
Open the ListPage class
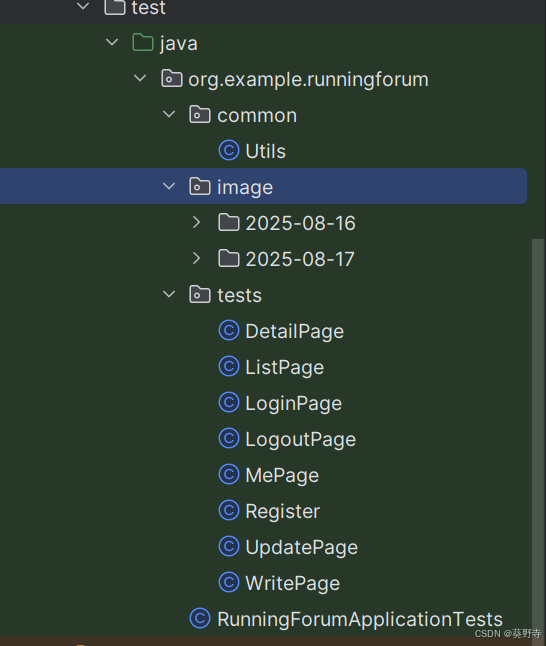[285, 367]
